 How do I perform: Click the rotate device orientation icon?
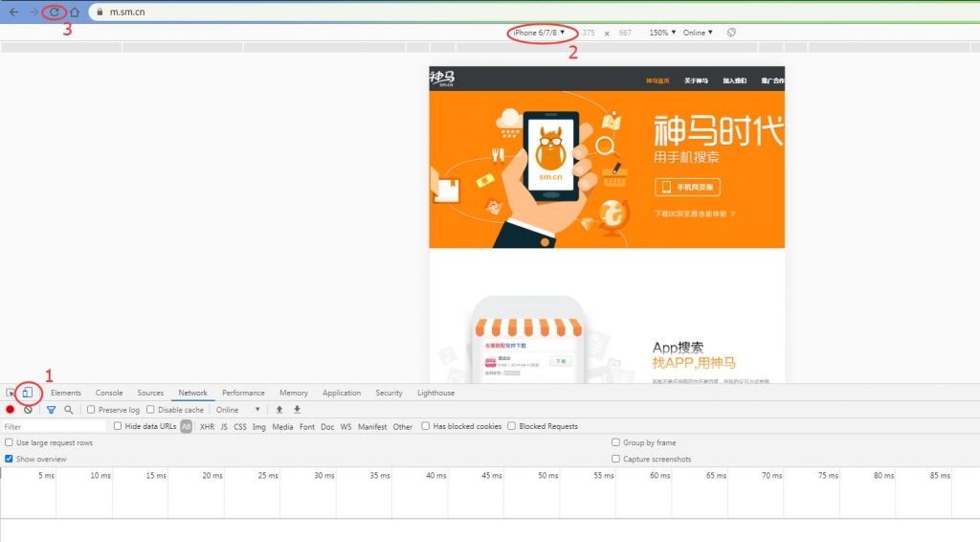click(x=731, y=33)
